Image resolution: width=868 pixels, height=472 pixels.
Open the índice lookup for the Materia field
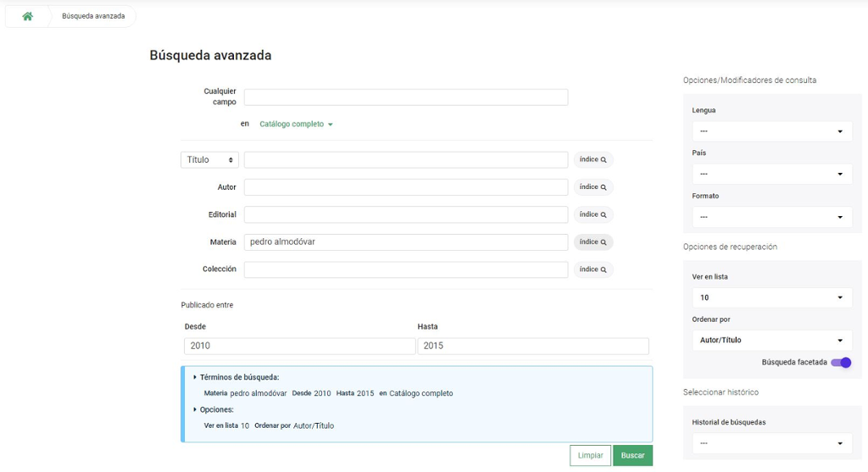click(593, 242)
